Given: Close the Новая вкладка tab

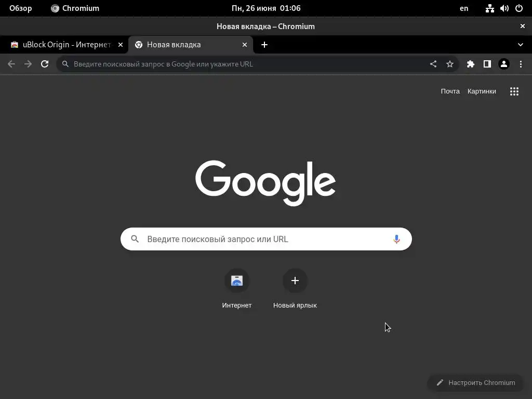Looking at the screenshot, I should click(x=245, y=45).
